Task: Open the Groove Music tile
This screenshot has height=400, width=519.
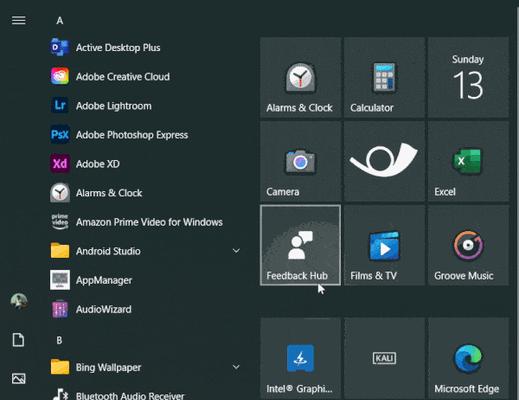Action: coord(468,245)
